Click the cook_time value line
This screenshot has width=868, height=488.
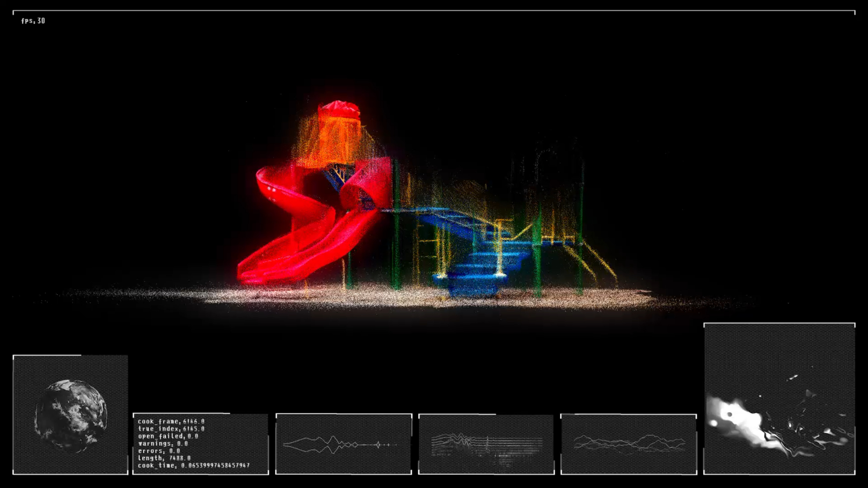point(194,465)
